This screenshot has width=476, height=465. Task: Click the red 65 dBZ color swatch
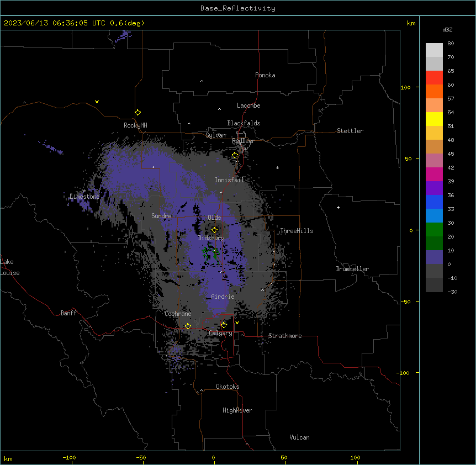434,77
